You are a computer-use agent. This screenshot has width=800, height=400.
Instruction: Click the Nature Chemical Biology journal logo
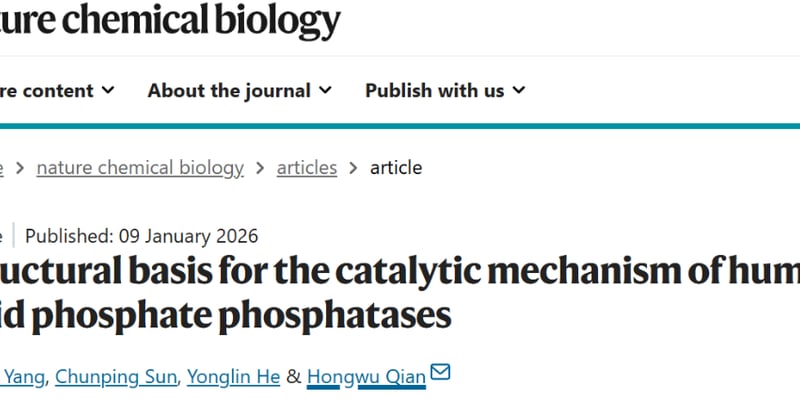[170, 22]
